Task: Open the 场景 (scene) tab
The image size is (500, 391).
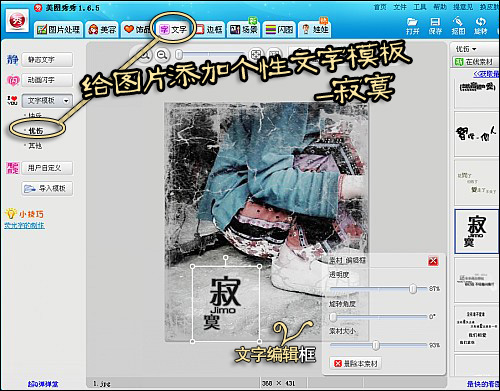Action: tap(244, 29)
